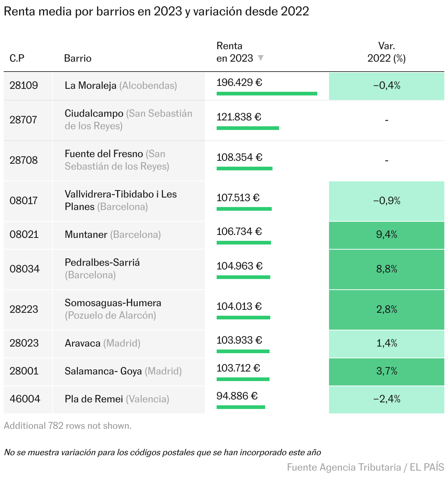
Task: Click the 3,7% variation cell
Action: (x=386, y=371)
